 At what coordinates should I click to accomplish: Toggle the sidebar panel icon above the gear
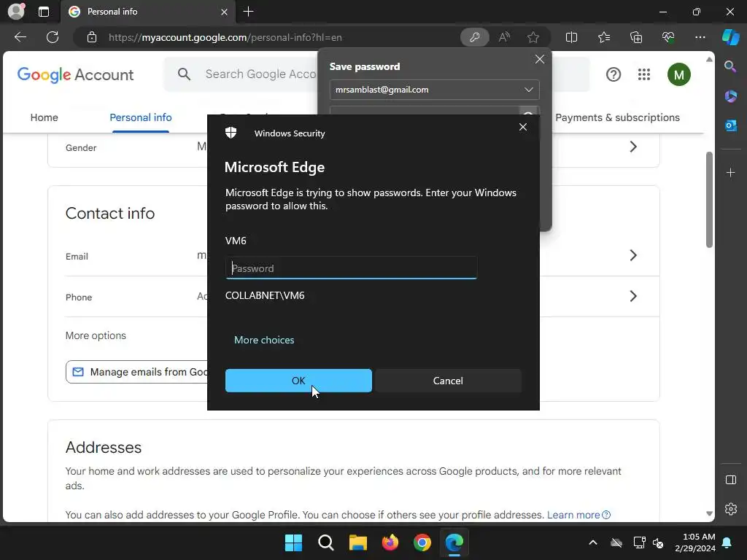[731, 480]
